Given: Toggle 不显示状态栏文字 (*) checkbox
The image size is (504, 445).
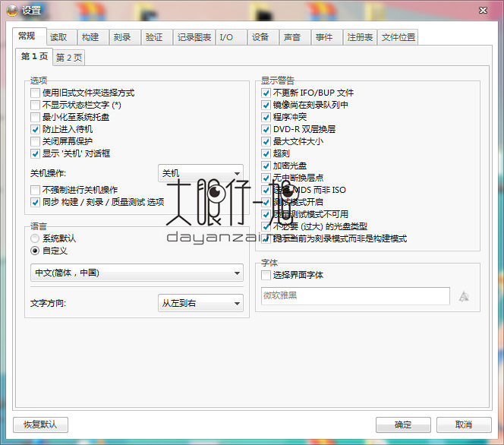Looking at the screenshot, I should pyautogui.click(x=76, y=105).
